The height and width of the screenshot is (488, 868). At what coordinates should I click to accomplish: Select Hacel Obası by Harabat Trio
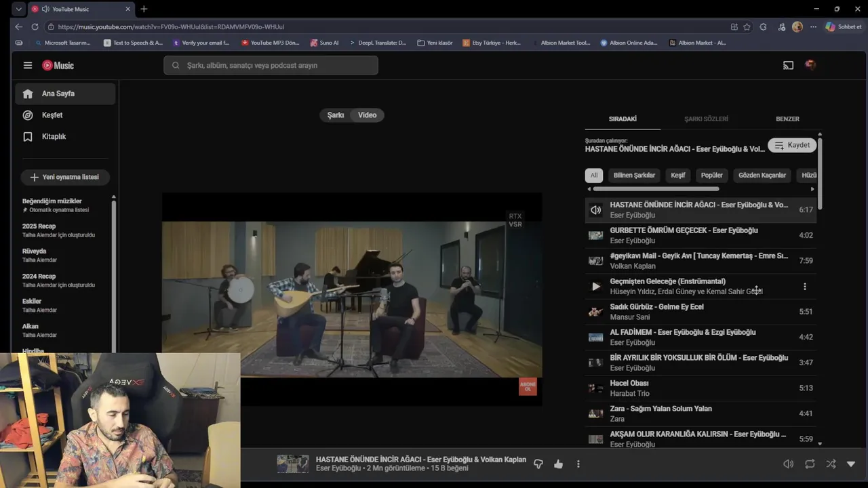[x=701, y=388]
